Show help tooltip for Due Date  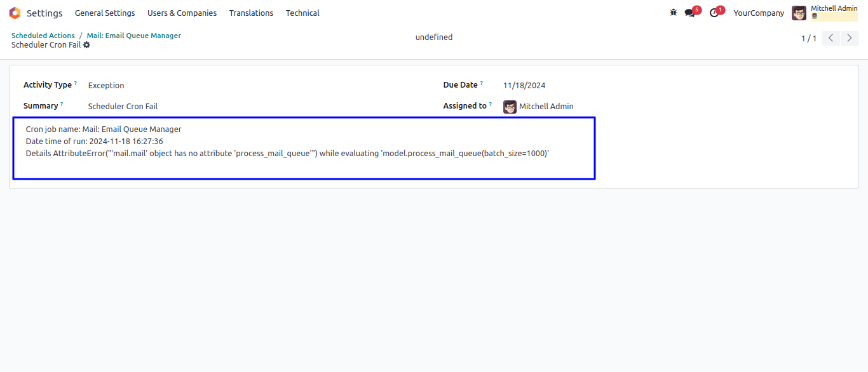482,83
